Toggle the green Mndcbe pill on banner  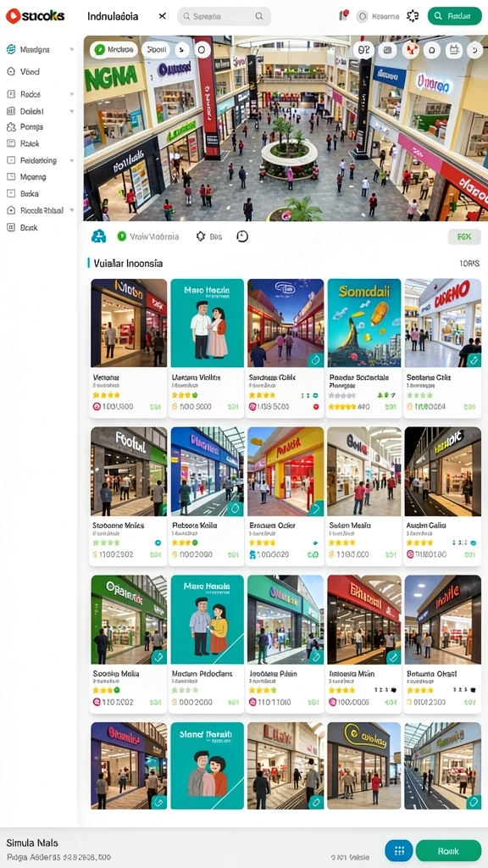(x=114, y=49)
